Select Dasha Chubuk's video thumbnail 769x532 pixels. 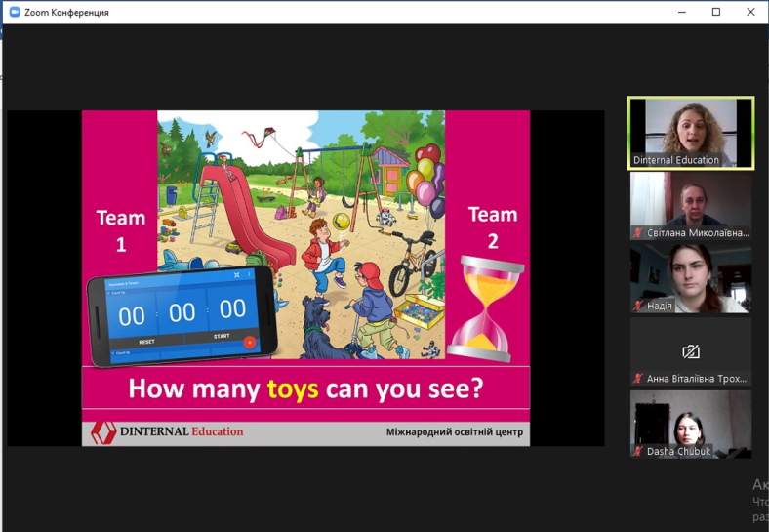(x=691, y=424)
